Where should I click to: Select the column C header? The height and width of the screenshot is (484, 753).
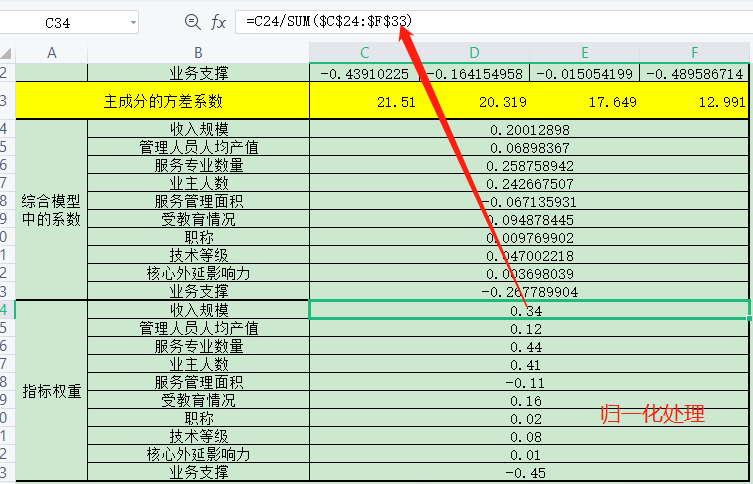pos(365,52)
